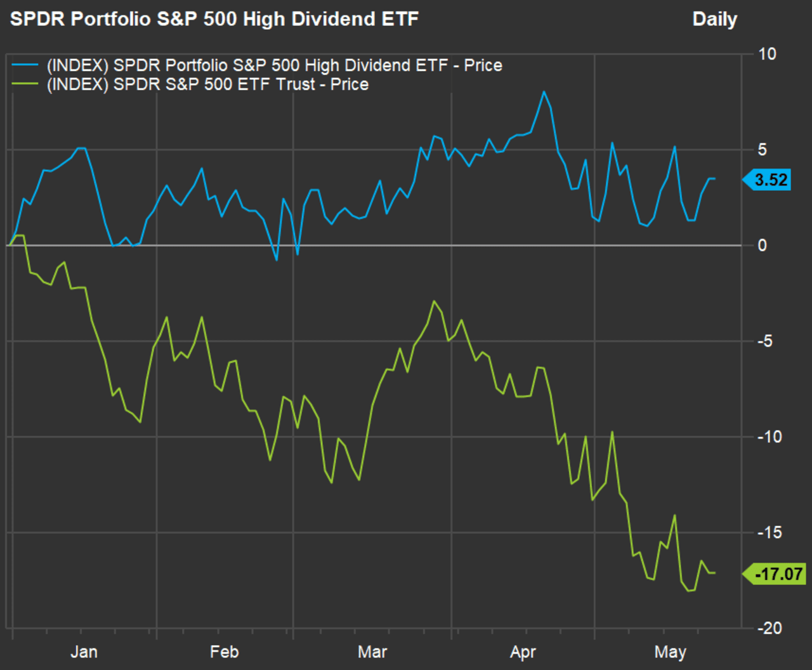Screen dimensions: 812x670
Task: Click the Mar label on the x-axis
Action: coord(372,652)
